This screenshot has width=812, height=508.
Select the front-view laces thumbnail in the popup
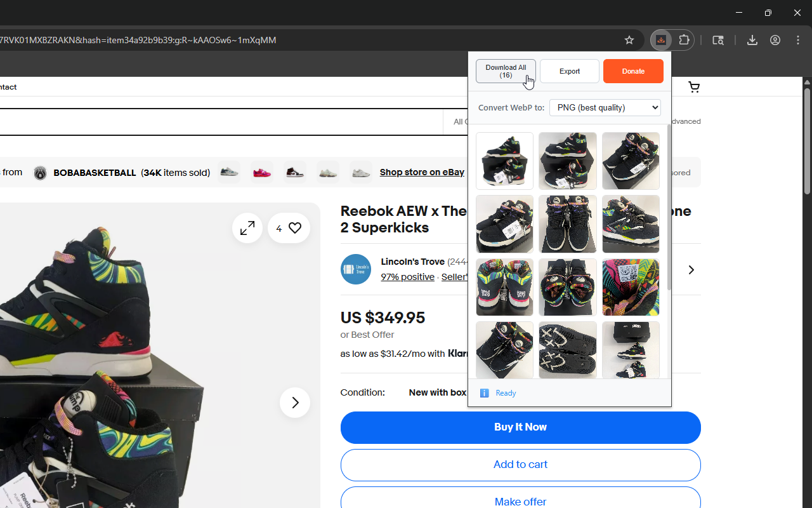click(x=568, y=224)
